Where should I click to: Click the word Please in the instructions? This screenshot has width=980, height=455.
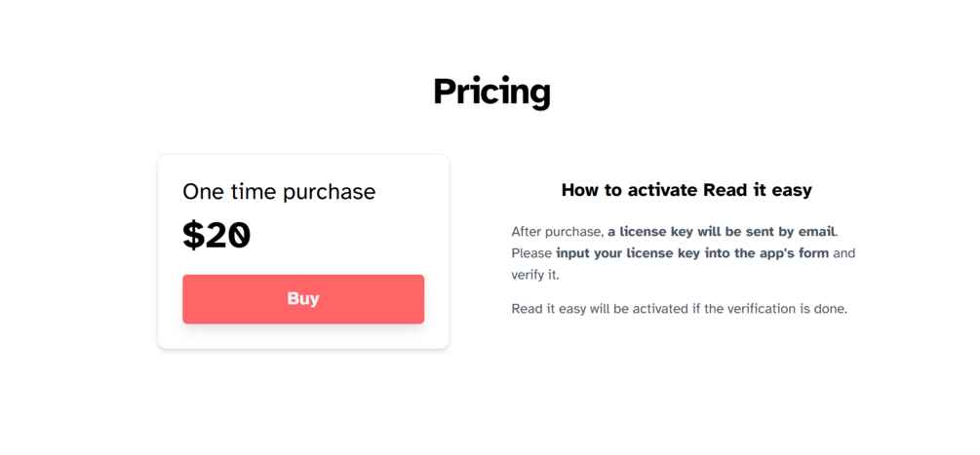pos(531,253)
